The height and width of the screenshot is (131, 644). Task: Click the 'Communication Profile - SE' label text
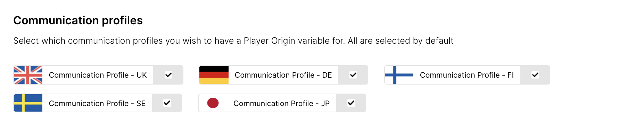[97, 104]
